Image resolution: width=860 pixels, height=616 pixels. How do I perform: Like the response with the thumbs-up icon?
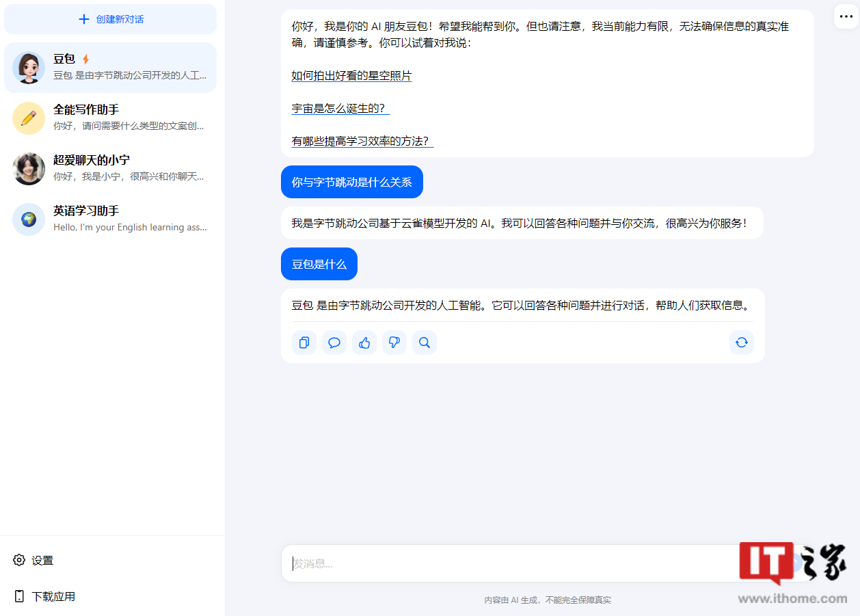364,343
